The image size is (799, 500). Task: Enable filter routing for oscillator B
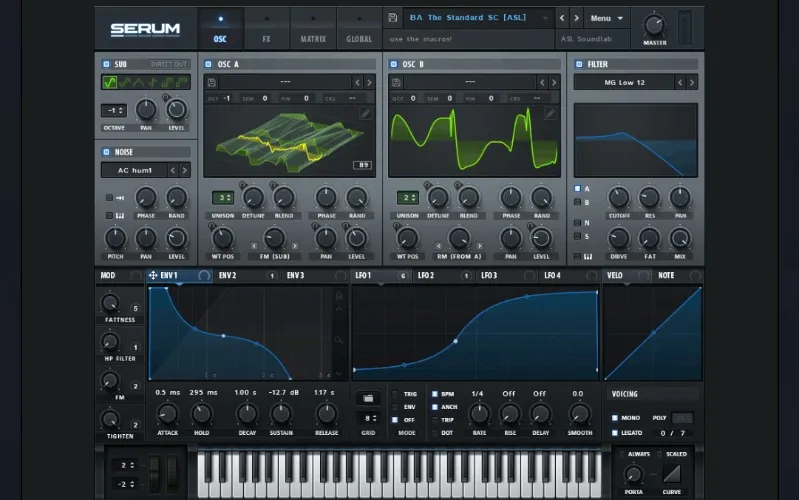point(577,202)
